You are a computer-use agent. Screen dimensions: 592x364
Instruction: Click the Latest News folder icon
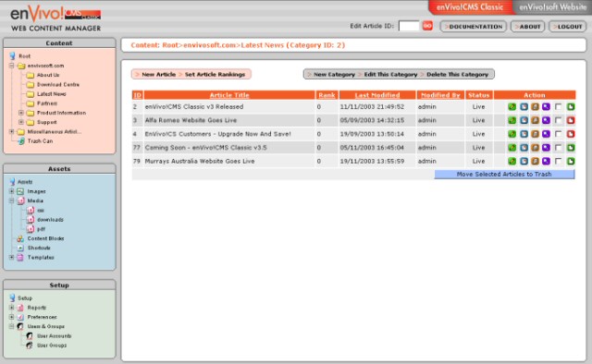click(31, 94)
